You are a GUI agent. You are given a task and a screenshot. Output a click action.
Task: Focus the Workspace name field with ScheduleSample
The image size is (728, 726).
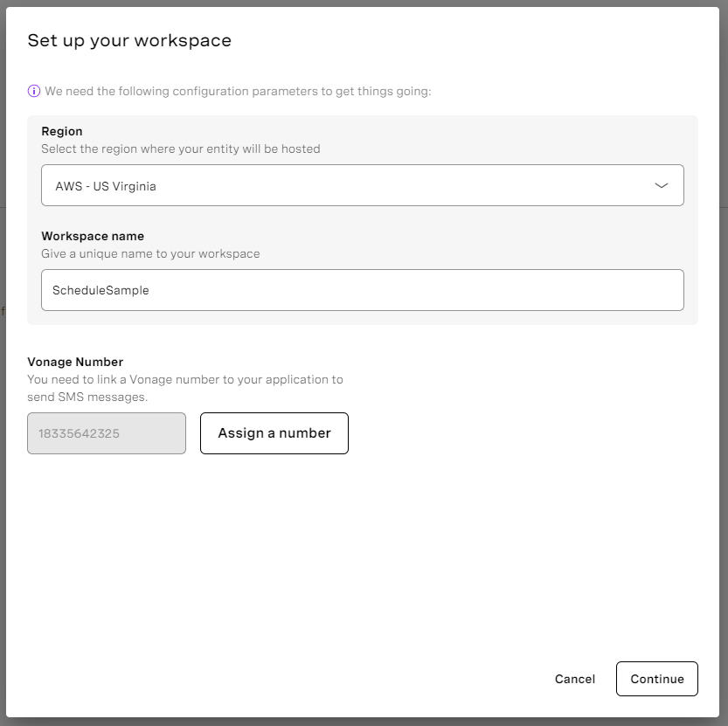[x=362, y=290]
